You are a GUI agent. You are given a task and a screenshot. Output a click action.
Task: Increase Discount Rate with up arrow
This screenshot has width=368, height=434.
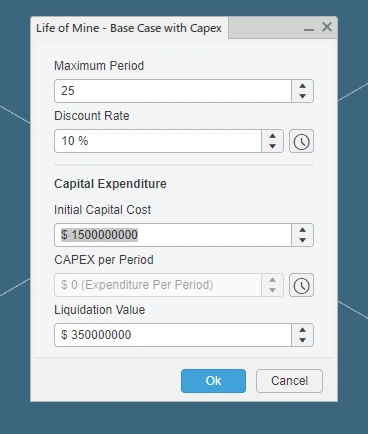[272, 136]
